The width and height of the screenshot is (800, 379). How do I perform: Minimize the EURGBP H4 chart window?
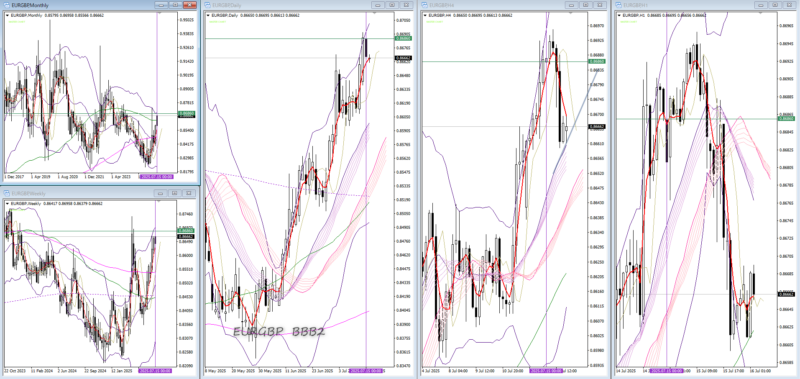coord(571,5)
